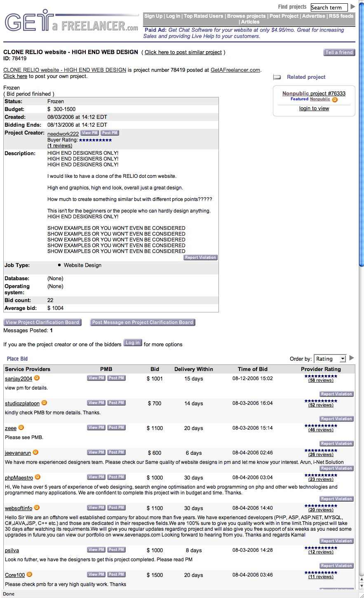Screen dimensions: 364x598
Task: Open phpMaestro's profile
Action: click(x=19, y=478)
